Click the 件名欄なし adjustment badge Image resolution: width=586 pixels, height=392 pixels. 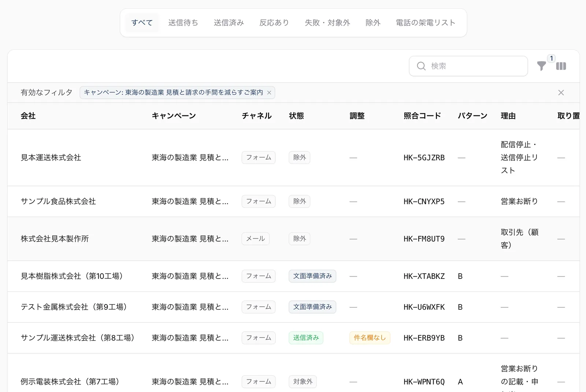(370, 338)
